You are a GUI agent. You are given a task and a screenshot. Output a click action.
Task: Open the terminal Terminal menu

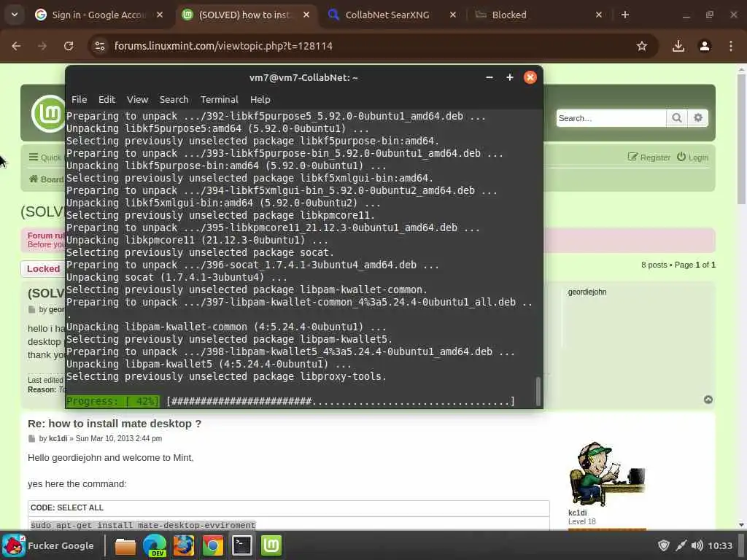click(219, 99)
